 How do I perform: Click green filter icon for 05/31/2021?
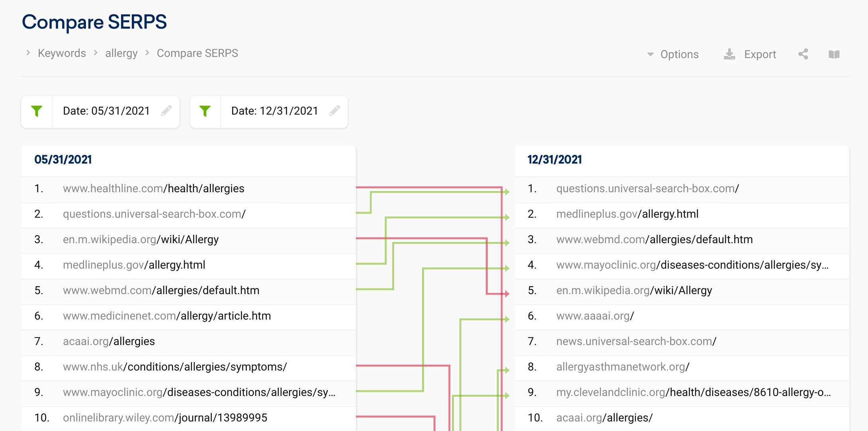(37, 111)
